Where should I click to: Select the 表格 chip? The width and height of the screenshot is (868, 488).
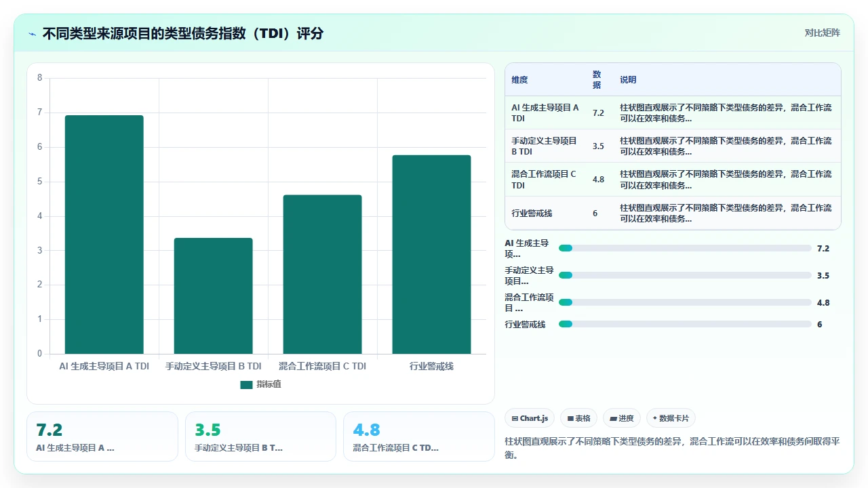point(579,418)
